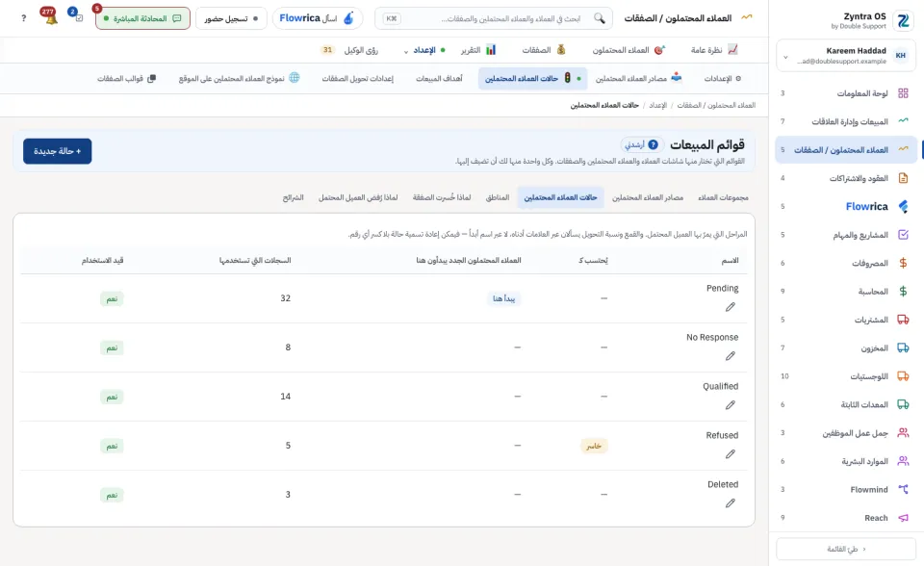This screenshot has height=566, width=924.
Task: Open العملاء المحتملون module tab
Action: point(629,50)
